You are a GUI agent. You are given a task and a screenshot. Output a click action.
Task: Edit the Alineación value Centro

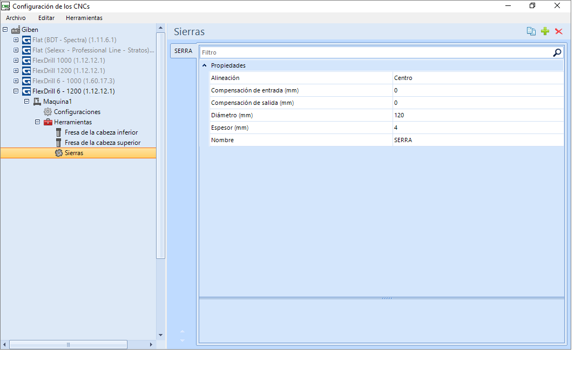coord(478,78)
